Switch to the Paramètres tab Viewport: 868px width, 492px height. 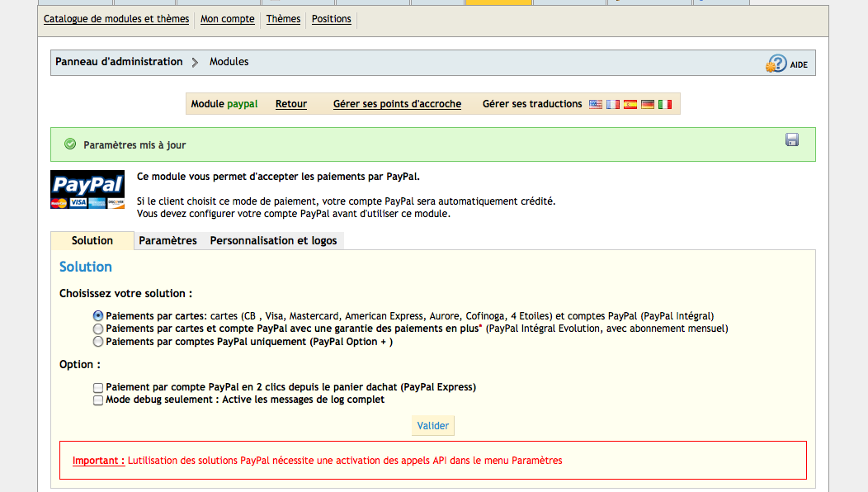click(167, 240)
